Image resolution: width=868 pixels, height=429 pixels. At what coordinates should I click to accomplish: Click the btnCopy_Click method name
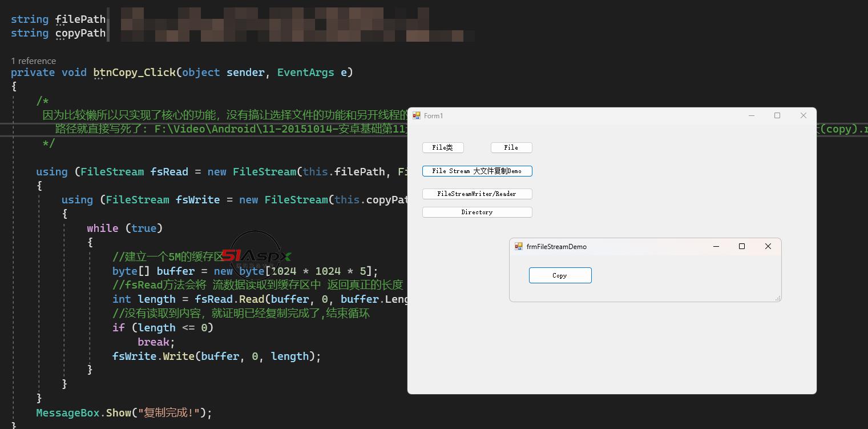click(135, 73)
